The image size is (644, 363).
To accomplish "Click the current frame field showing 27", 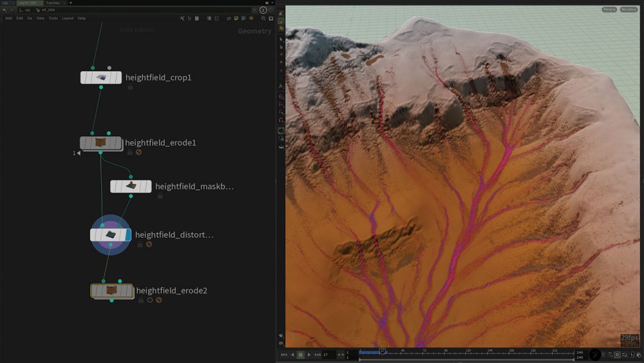I will pos(328,355).
